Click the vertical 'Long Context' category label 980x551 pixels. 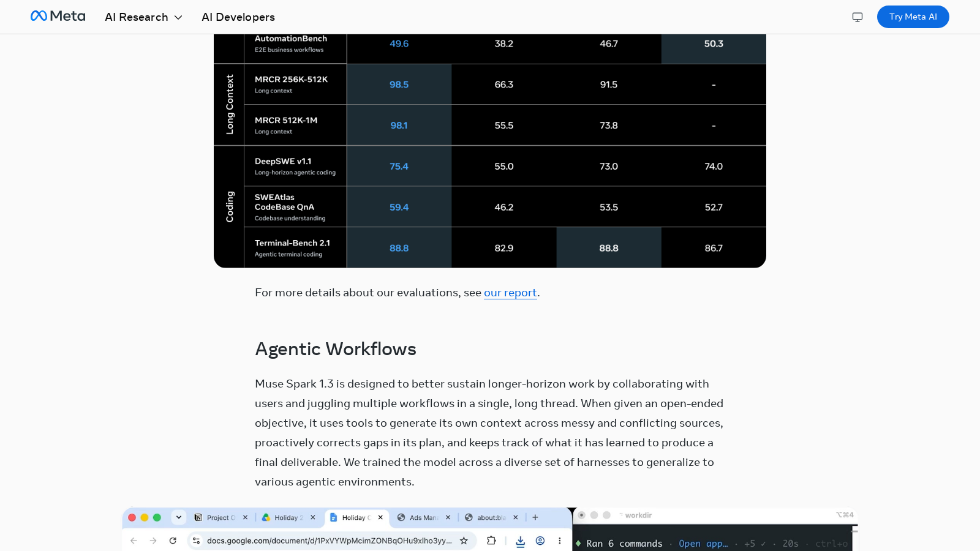point(230,105)
